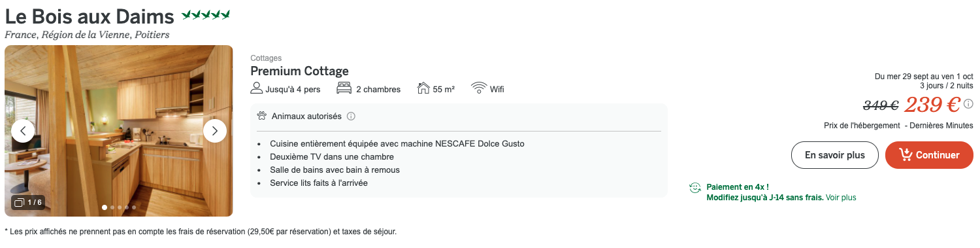Screen dimensions: 980x248
Task: Click the house icon for 55 m²
Action: 423,88
